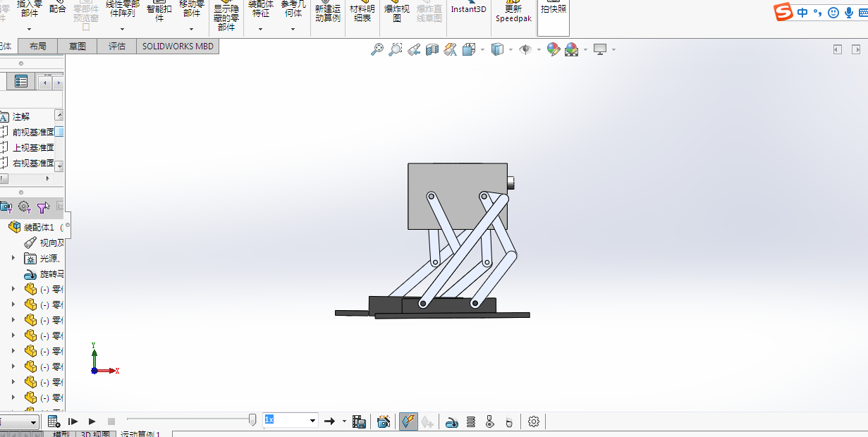The image size is (868, 437).
Task: Click the animation playback time slider handle
Action: point(252,420)
